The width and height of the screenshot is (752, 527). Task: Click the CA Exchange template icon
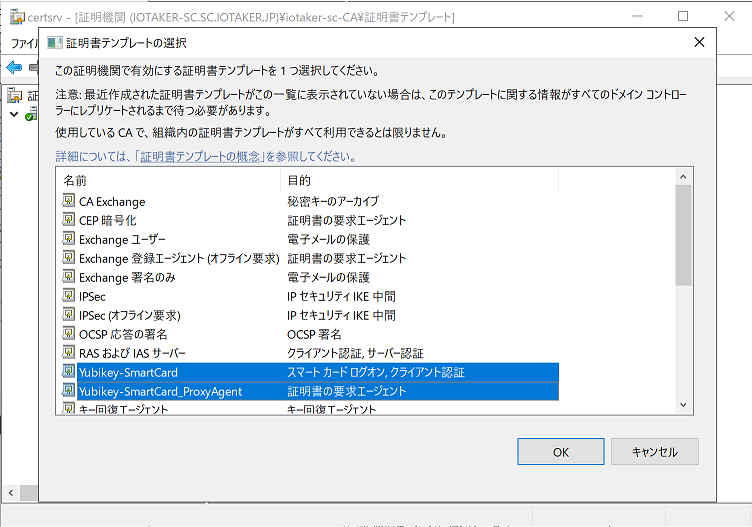coord(69,201)
